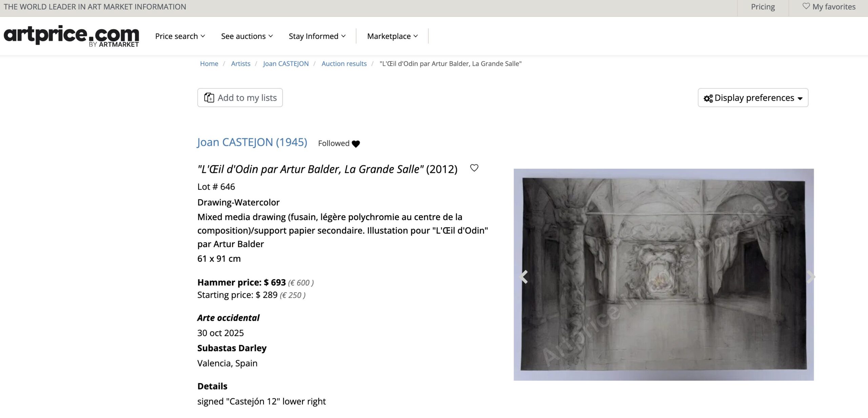
Task: Open the Marketplace dropdown
Action: (x=392, y=36)
